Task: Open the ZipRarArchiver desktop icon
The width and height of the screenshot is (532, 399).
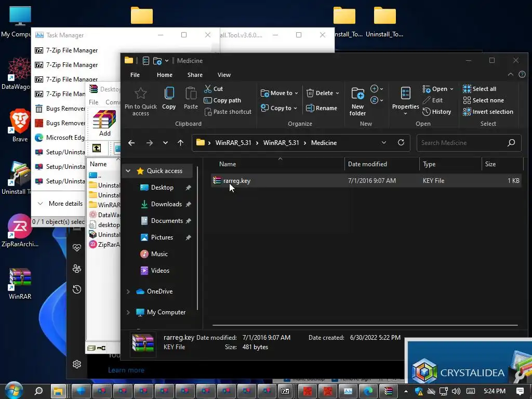Action: tap(20, 231)
